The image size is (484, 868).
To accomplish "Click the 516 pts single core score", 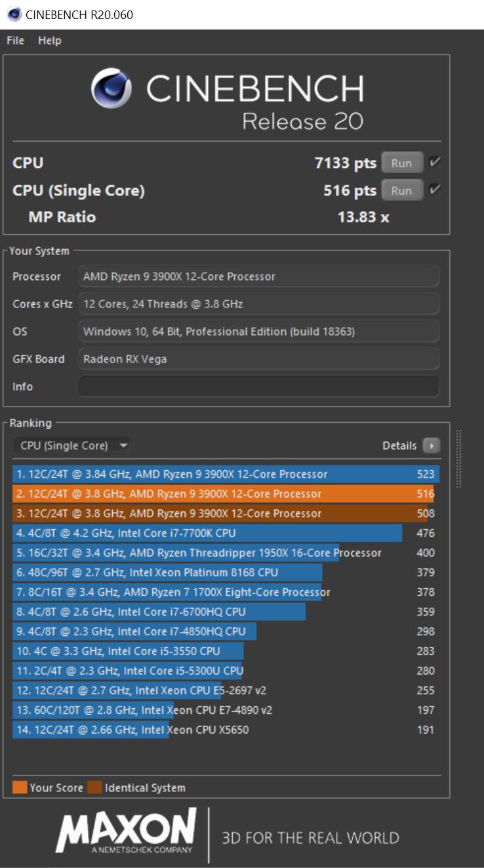I will click(x=350, y=191).
